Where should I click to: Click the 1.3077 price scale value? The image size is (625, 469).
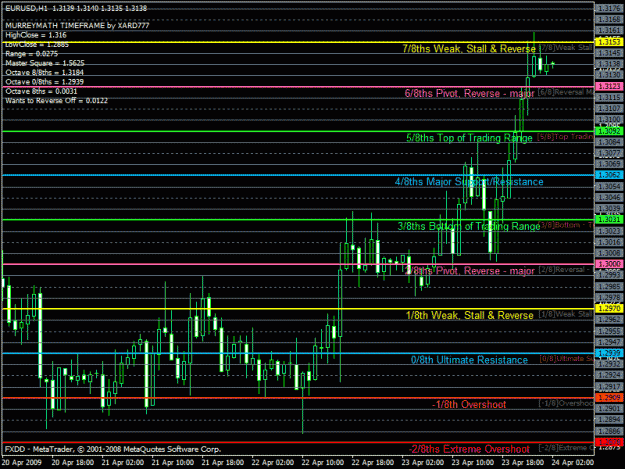[610, 153]
